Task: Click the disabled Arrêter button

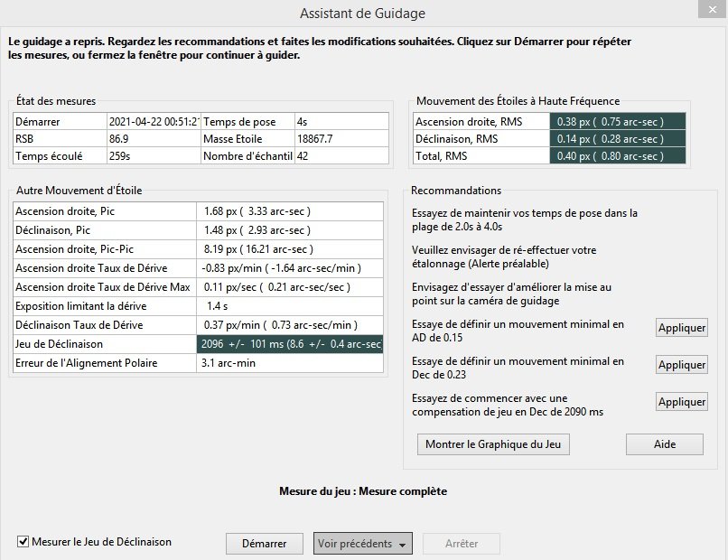Action: (x=461, y=543)
